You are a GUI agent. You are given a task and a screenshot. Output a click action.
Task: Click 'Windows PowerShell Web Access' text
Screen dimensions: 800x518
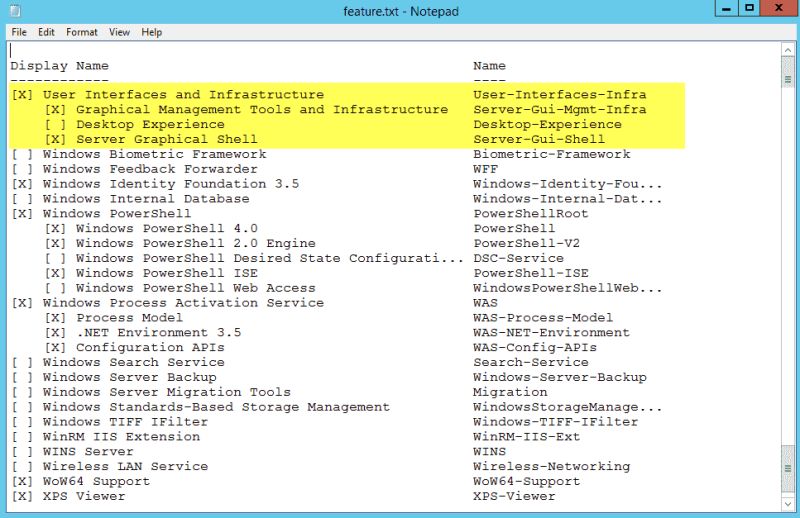(x=196, y=288)
